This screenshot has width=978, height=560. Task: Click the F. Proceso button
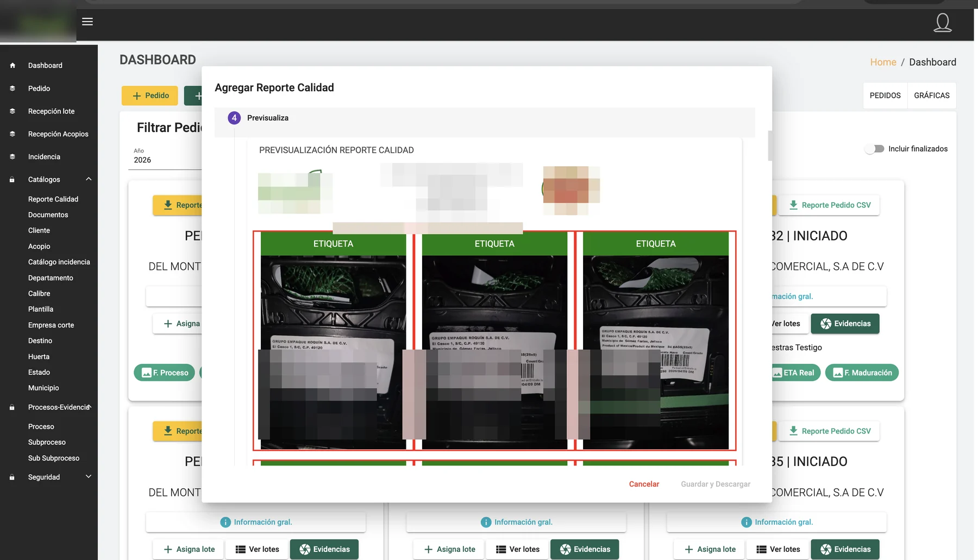(164, 373)
